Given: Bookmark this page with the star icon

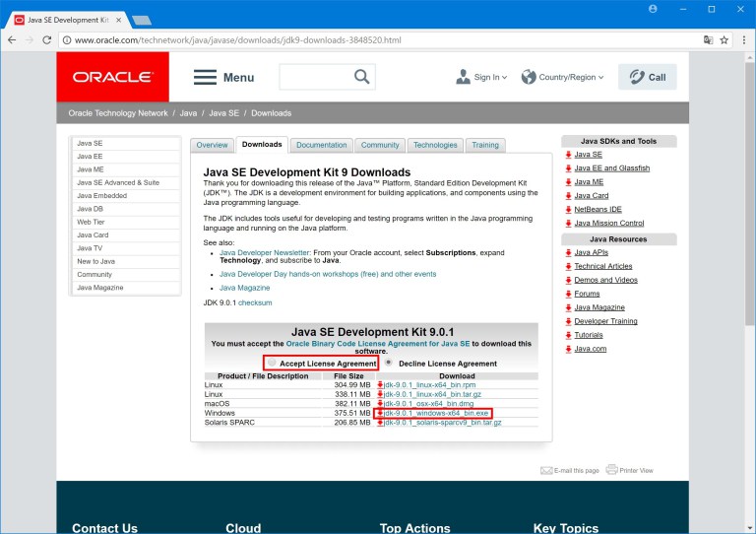Looking at the screenshot, I should click(x=724, y=39).
